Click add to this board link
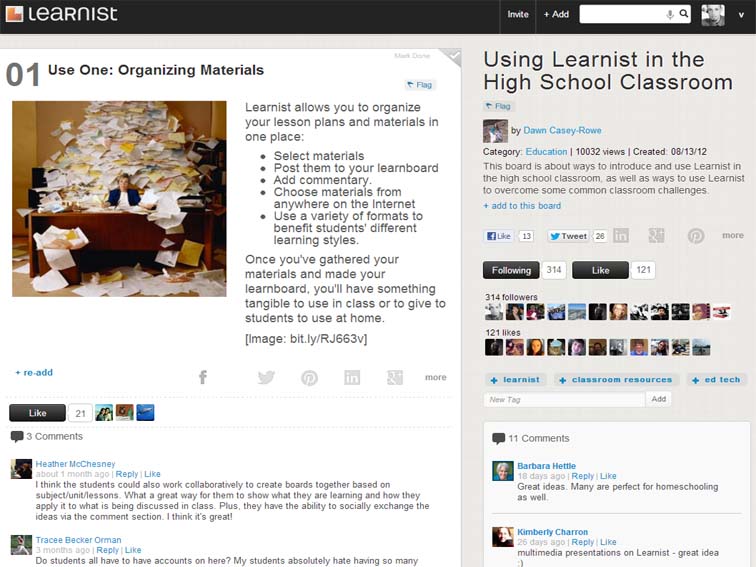Image resolution: width=756 pixels, height=567 pixels. tap(522, 206)
